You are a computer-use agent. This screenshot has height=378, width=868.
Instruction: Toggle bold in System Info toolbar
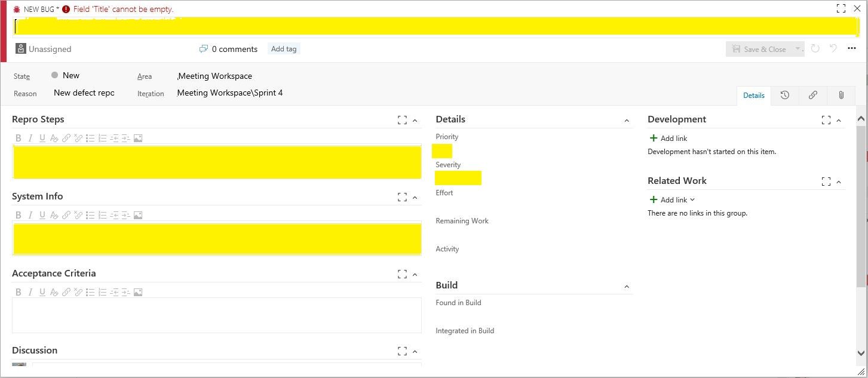click(x=18, y=215)
